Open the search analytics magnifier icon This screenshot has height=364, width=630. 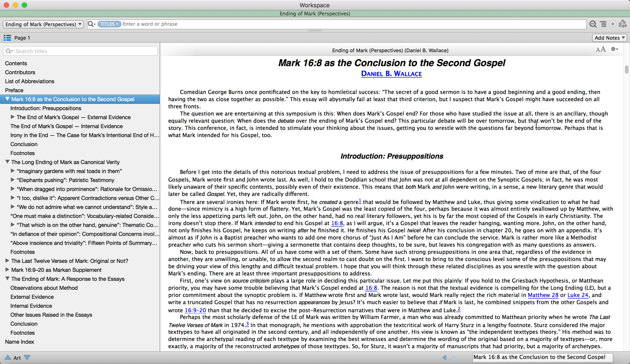pyautogui.click(x=593, y=24)
